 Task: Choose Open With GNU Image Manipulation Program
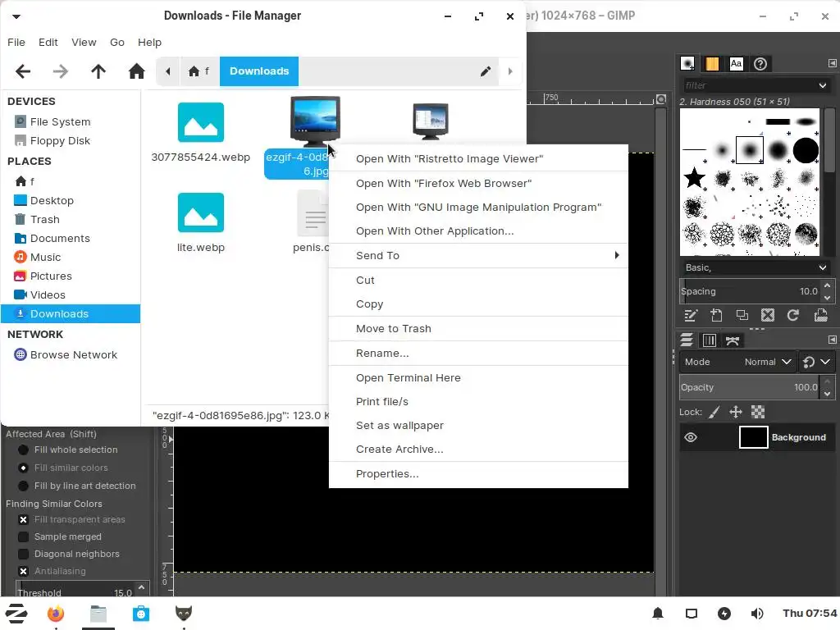click(x=478, y=208)
